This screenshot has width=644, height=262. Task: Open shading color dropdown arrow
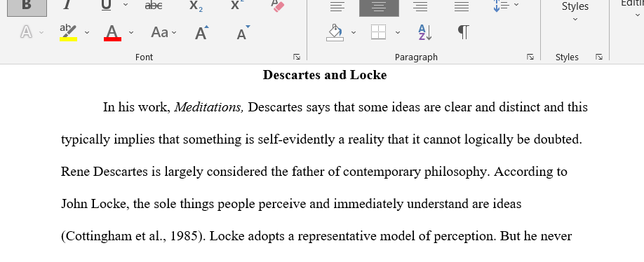pyautogui.click(x=353, y=32)
